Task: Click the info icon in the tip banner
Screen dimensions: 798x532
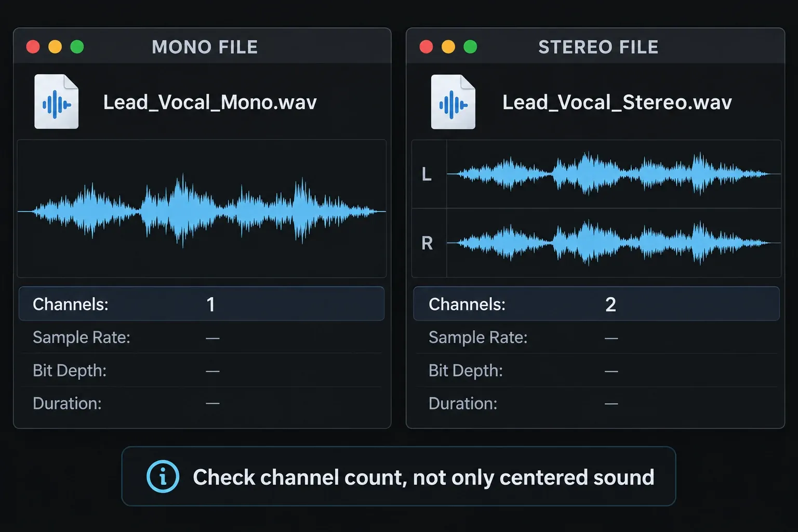Action: (x=163, y=476)
